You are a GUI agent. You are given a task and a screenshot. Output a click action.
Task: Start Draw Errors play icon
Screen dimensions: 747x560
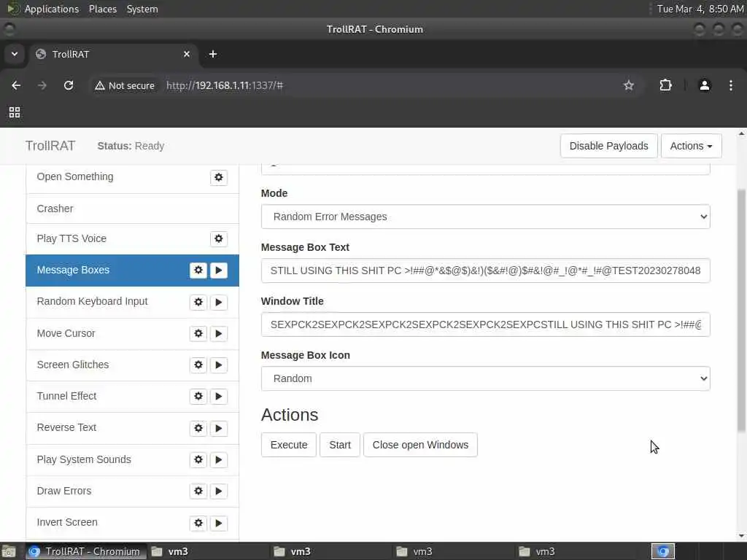tap(219, 491)
